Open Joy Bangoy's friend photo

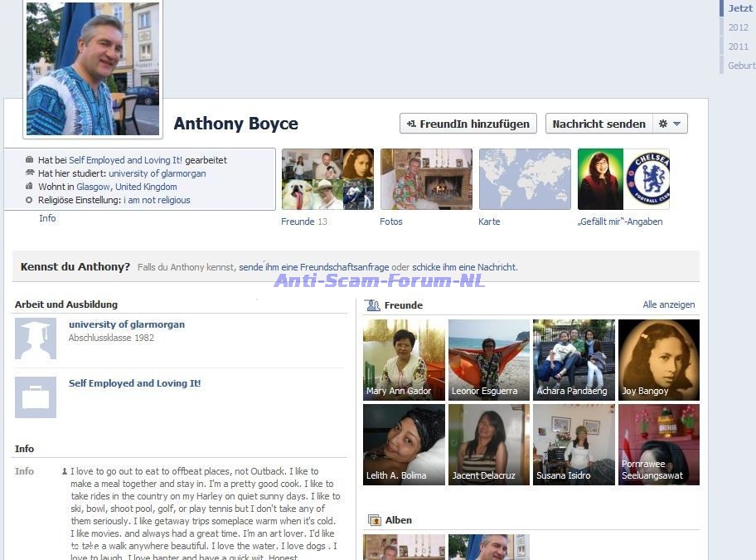pyautogui.click(x=658, y=359)
